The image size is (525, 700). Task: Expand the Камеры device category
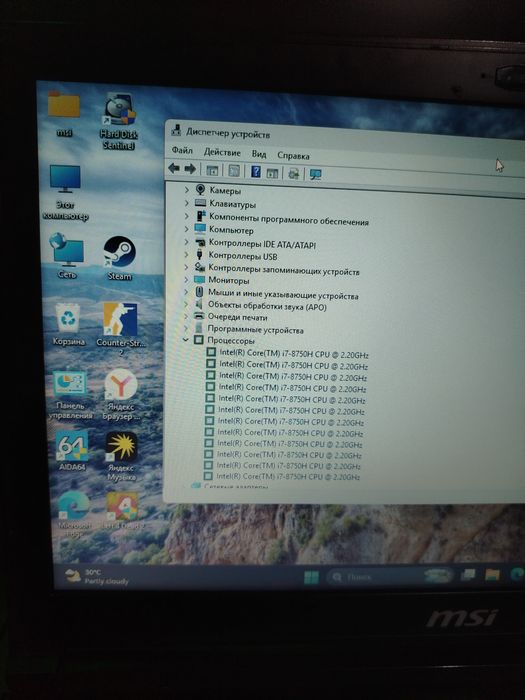coord(187,190)
